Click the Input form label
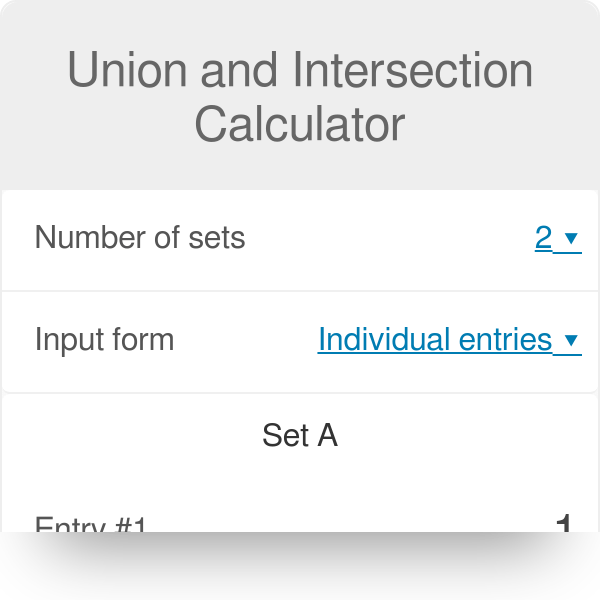This screenshot has width=600, height=600. click(104, 340)
